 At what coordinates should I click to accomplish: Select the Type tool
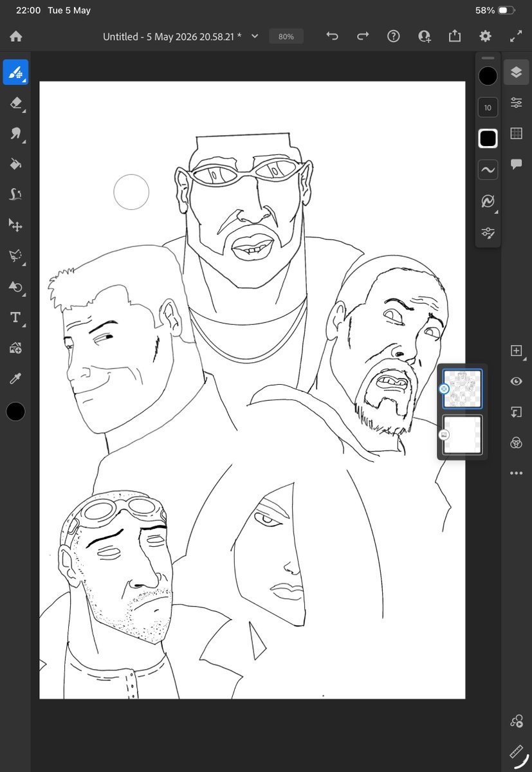coord(15,317)
